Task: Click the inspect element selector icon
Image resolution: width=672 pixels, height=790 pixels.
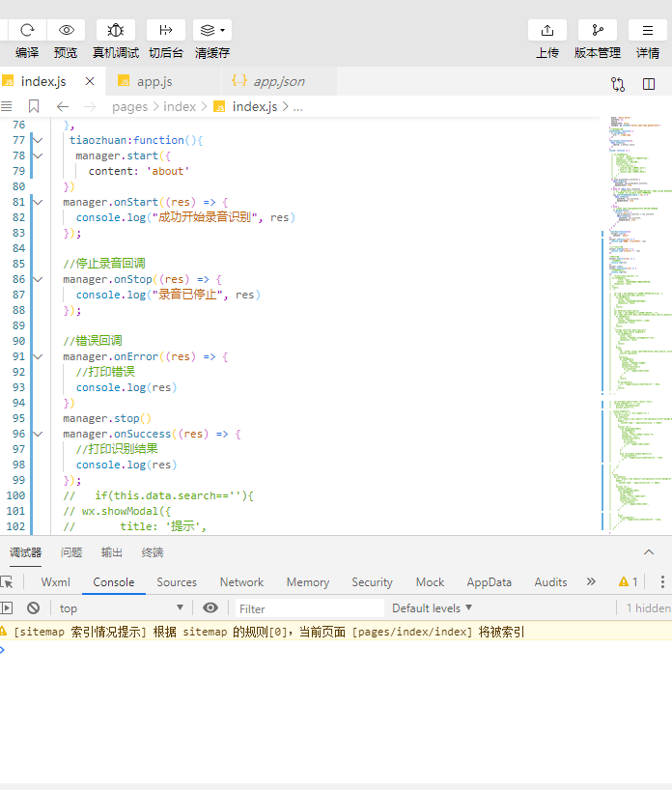Action: 8,582
